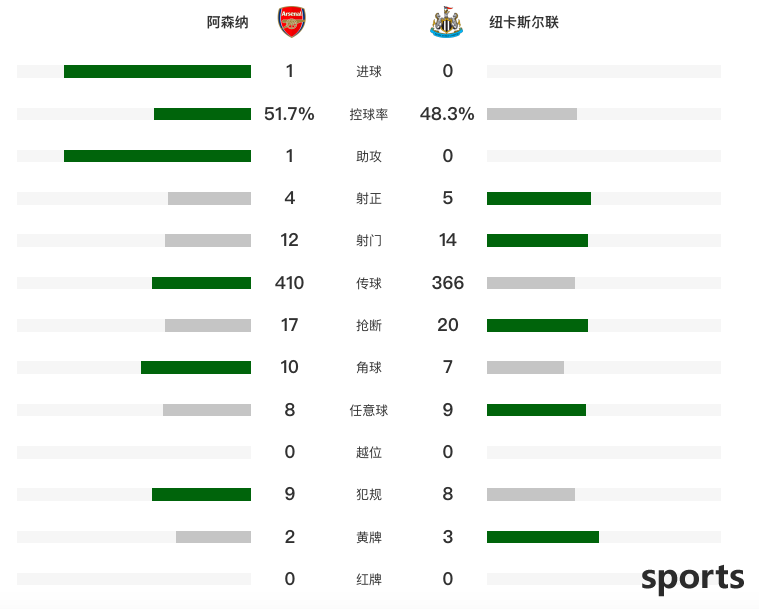
Task: Select the 控球率 stat label
Action: (369, 114)
